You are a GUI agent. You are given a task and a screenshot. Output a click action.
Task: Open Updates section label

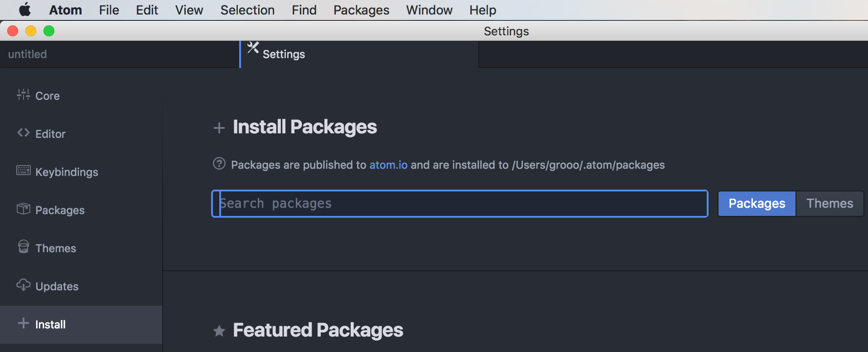[x=57, y=286]
